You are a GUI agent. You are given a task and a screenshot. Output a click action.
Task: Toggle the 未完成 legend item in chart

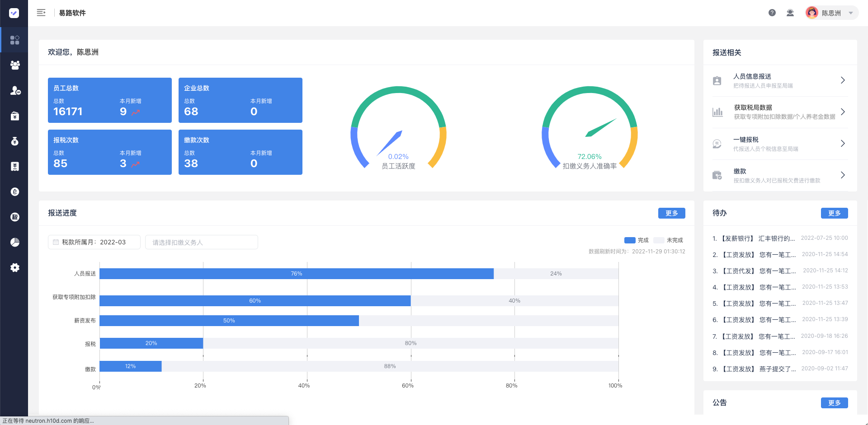668,240
